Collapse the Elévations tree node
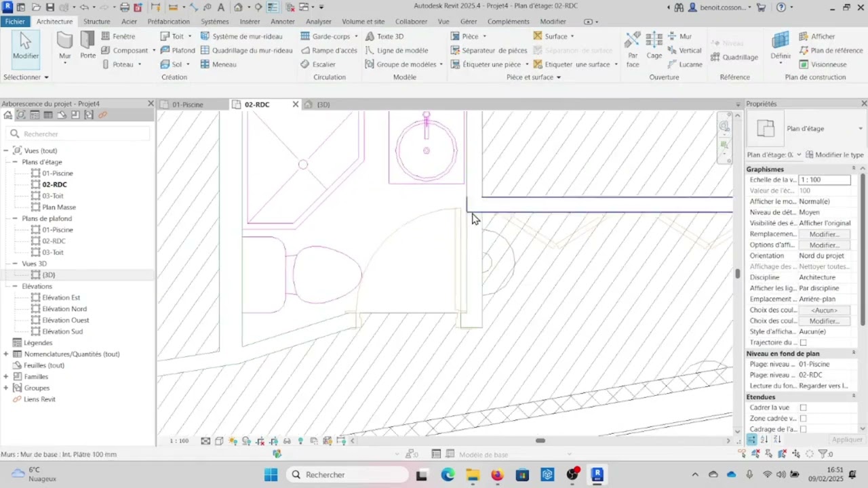This screenshot has height=488, width=868. pyautogui.click(x=15, y=287)
